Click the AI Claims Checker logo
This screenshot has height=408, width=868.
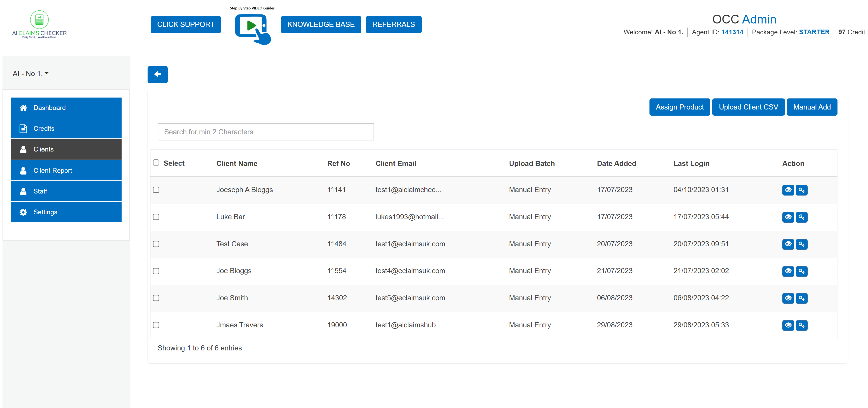[39, 25]
